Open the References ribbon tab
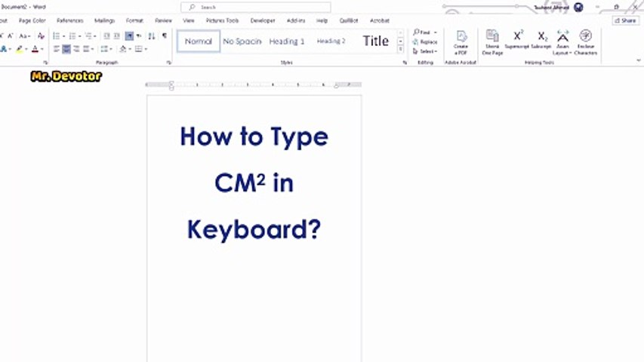The height and width of the screenshot is (362, 644). pyautogui.click(x=69, y=20)
